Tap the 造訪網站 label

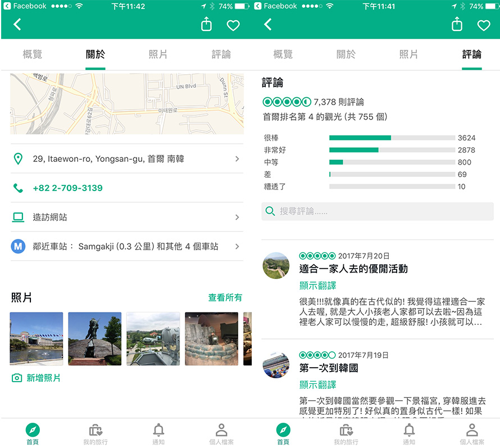pos(50,218)
